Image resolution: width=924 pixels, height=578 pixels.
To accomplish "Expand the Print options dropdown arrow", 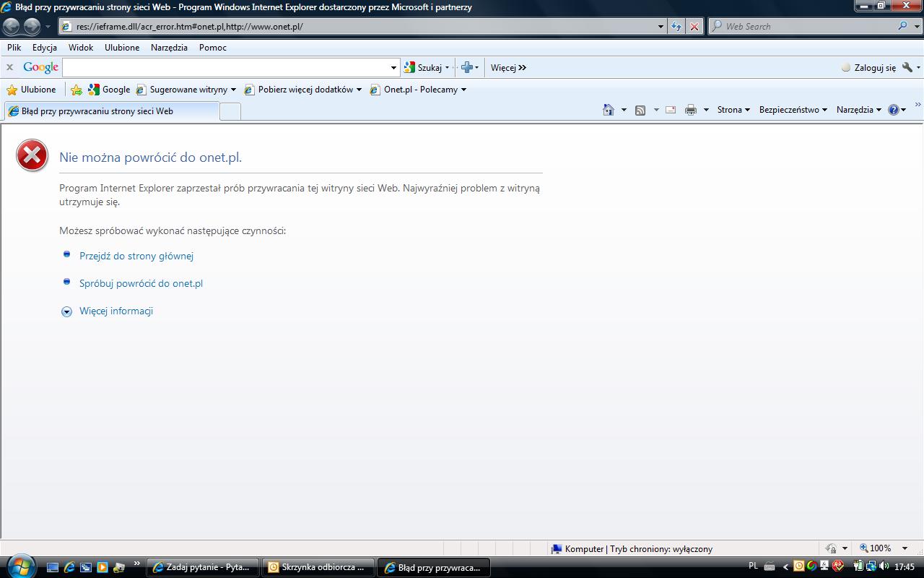I will coord(705,110).
